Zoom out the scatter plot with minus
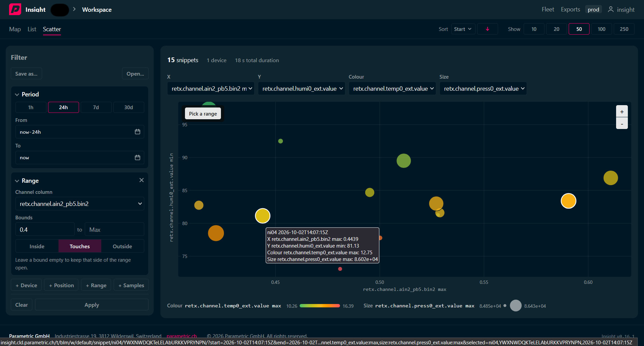 point(622,123)
